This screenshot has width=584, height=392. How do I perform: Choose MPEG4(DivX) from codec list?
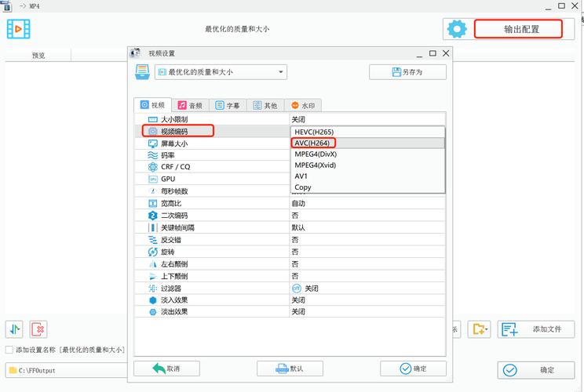[x=367, y=154]
